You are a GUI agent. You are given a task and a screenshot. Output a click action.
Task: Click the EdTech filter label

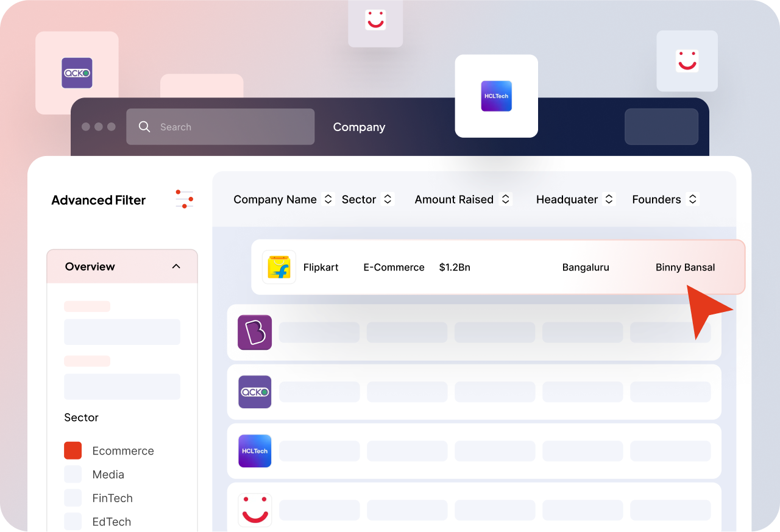coord(112,522)
